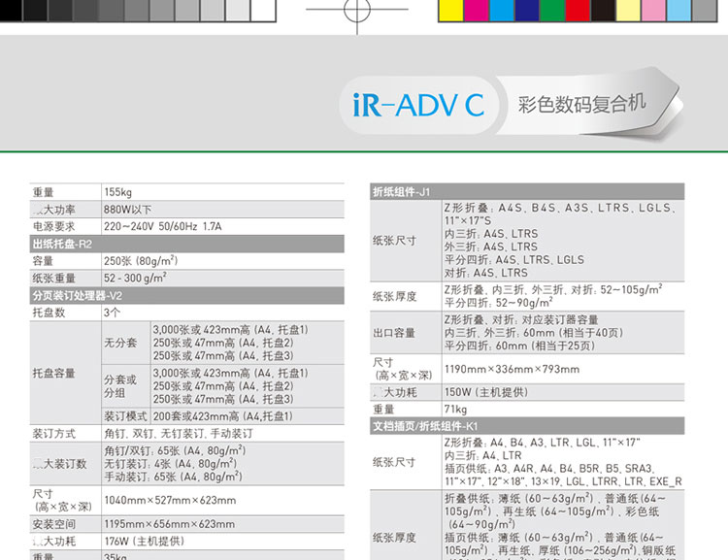Select the 角钉/双钉: 65张 line
The height and width of the screenshot is (560, 728).
coord(175,450)
